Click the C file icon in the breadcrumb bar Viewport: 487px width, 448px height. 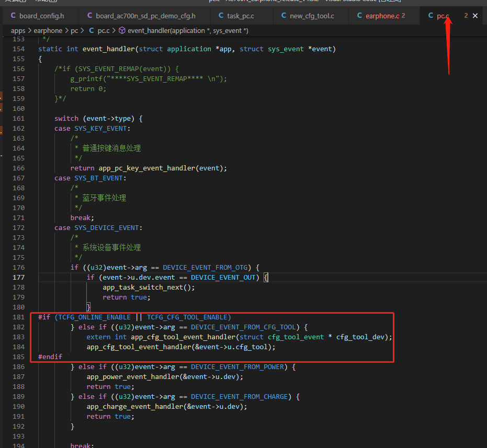pos(92,30)
